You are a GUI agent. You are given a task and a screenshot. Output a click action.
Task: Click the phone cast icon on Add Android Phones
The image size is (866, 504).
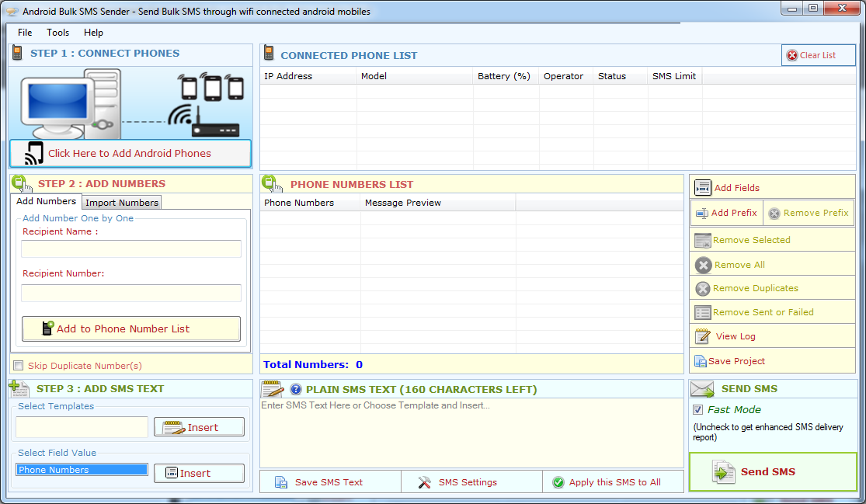click(33, 154)
